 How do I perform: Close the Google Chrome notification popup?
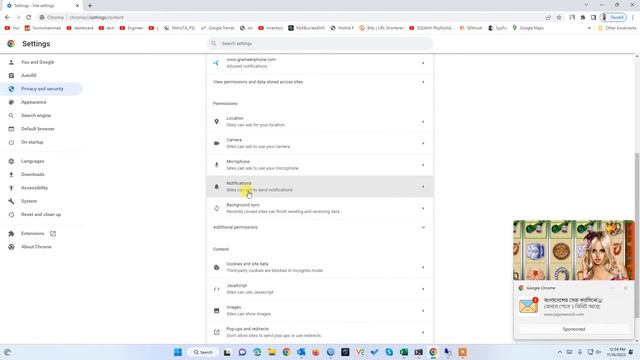626,288
